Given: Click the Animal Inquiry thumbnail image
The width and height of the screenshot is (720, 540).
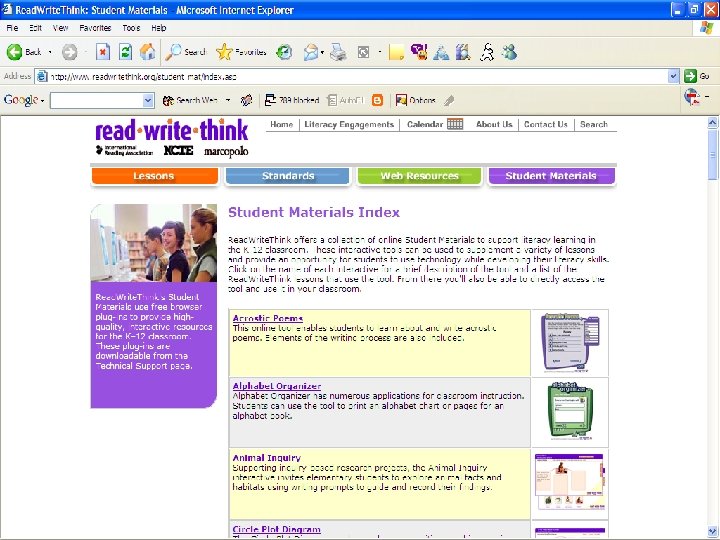Looking at the screenshot, I should click(x=570, y=482).
